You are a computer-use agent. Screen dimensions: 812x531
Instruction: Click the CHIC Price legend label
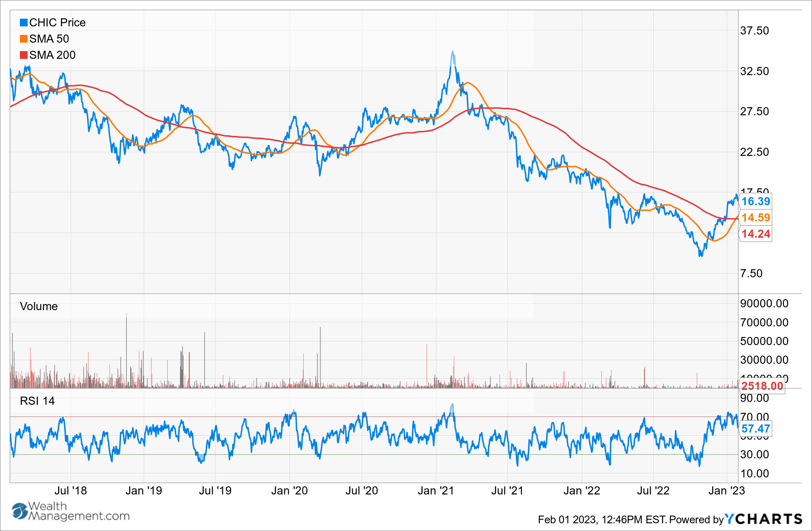(57, 23)
